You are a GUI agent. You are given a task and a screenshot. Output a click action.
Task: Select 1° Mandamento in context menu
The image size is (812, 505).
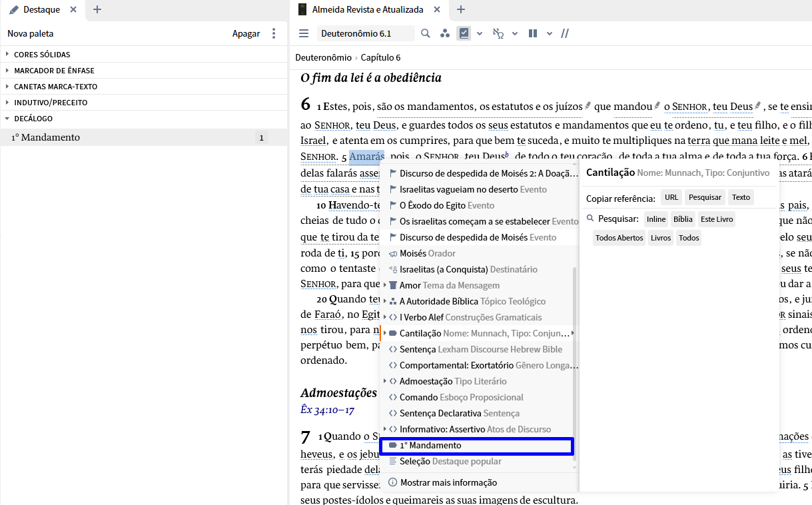476,445
